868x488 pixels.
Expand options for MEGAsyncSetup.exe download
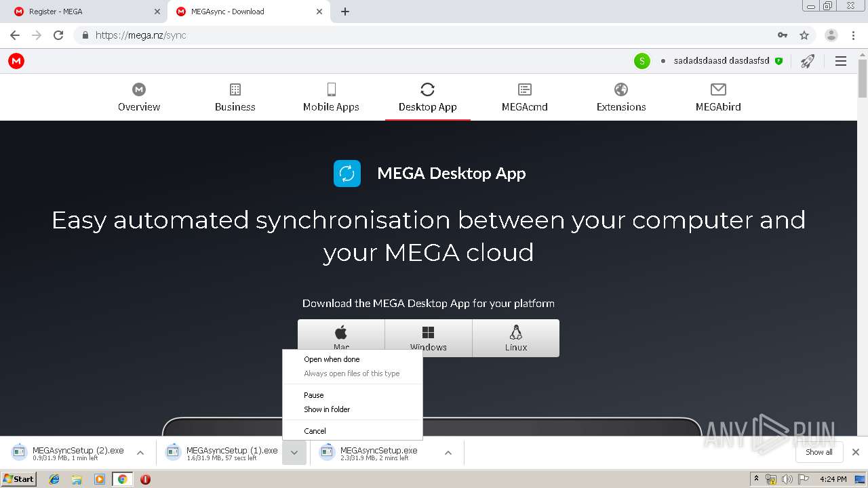[x=448, y=453]
